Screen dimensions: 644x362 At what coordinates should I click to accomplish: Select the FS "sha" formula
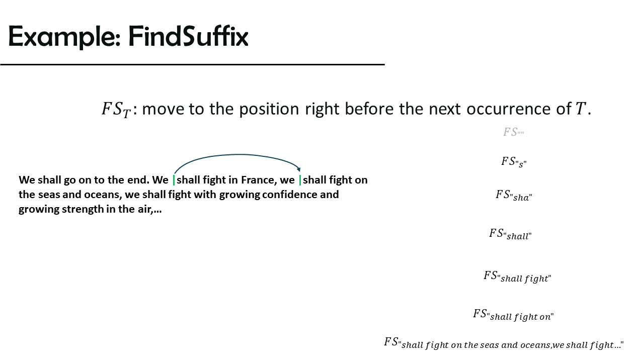coord(514,196)
